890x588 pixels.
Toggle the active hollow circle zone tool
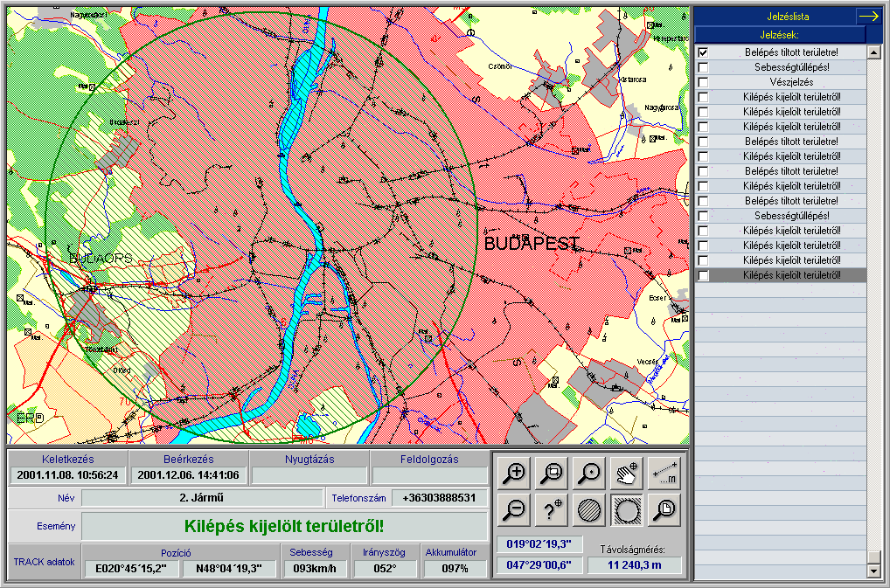click(x=627, y=510)
